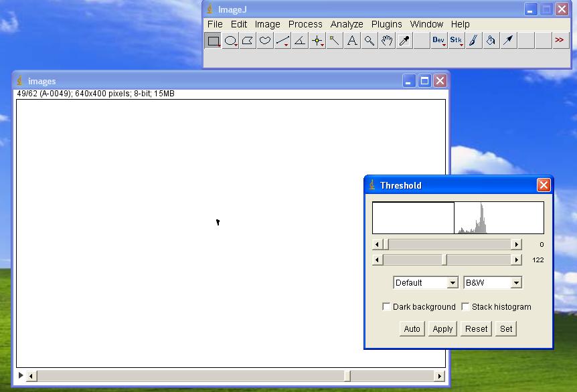Click the small black particle in the image

click(x=218, y=221)
